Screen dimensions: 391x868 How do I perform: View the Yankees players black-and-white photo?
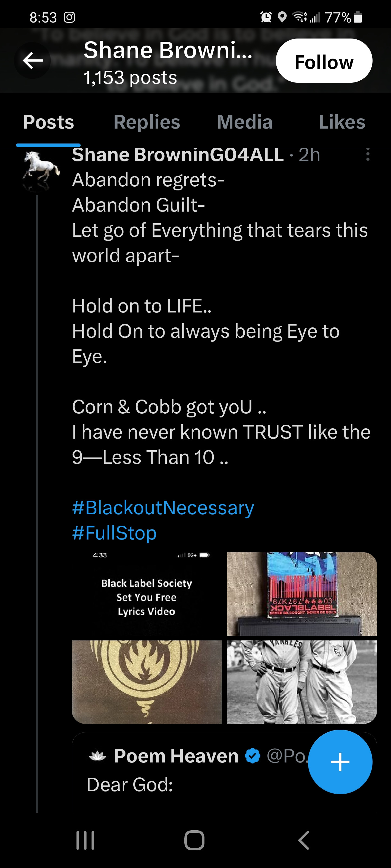[302, 682]
